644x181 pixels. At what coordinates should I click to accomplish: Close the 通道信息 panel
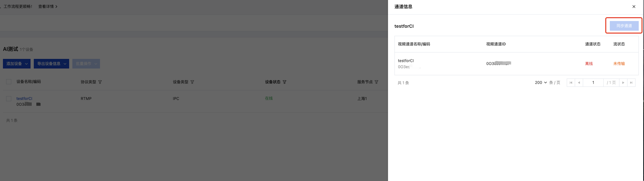pyautogui.click(x=634, y=7)
